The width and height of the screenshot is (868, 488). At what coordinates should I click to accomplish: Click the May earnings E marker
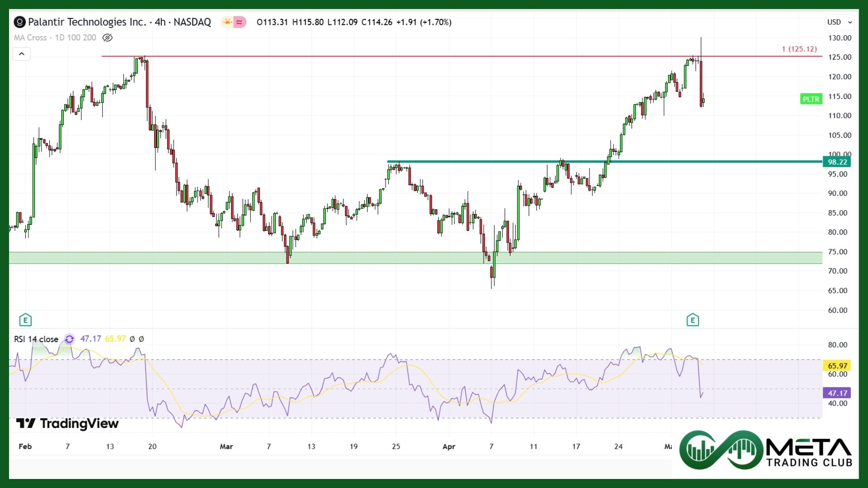click(x=693, y=320)
